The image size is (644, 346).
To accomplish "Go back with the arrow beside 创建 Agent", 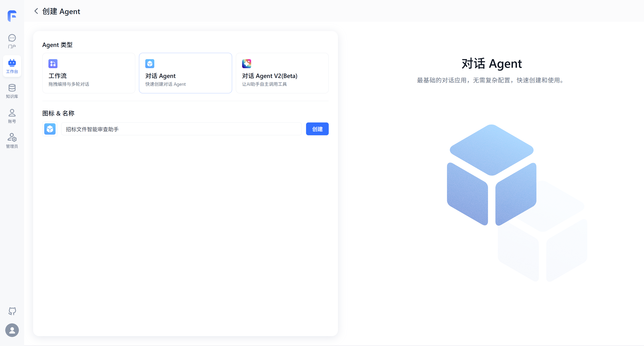I will (x=36, y=11).
